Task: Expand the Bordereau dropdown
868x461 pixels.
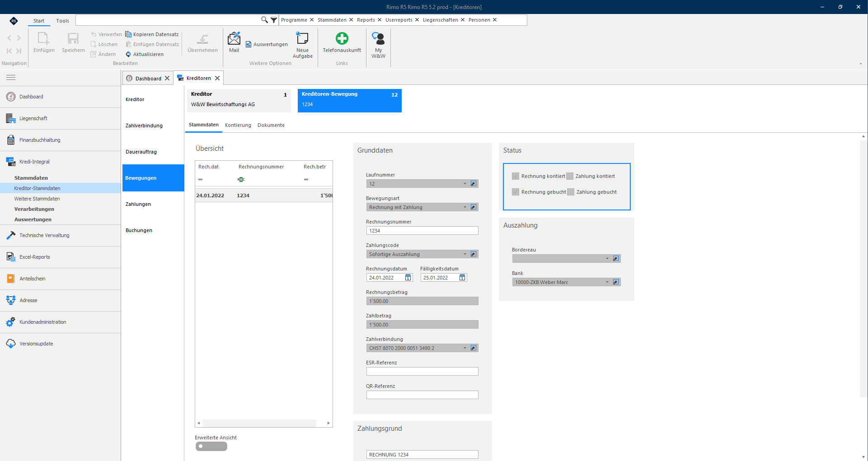Action: [x=607, y=259]
